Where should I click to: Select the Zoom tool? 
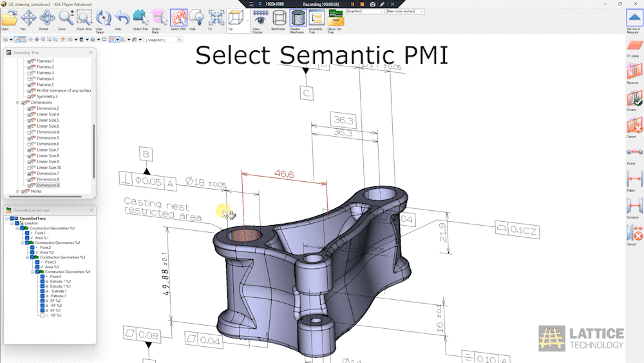coord(65,18)
